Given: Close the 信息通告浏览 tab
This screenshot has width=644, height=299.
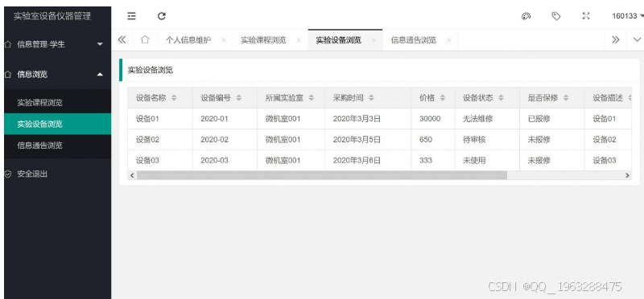Looking at the screenshot, I should pos(449,40).
